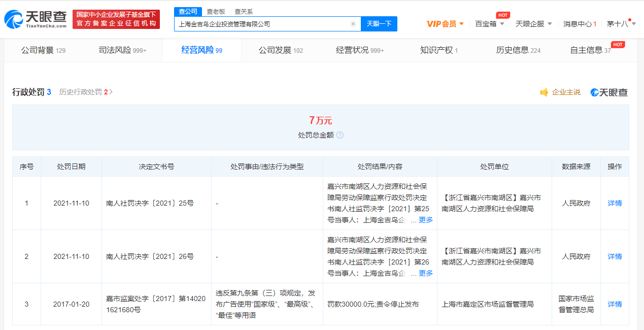644x330 pixels.
Task: Open the TianYanCha logo homepage
Action: pyautogui.click(x=36, y=19)
